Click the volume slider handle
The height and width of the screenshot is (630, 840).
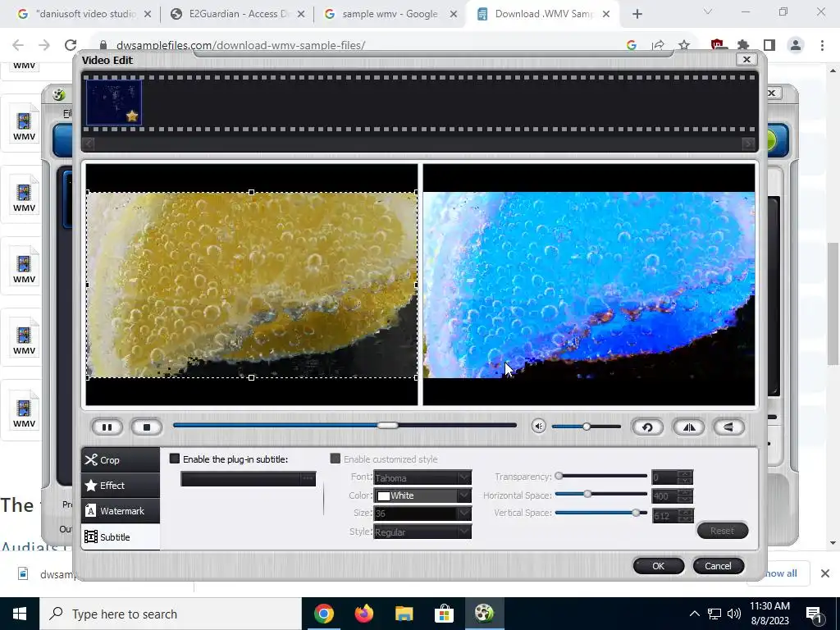pos(587,427)
